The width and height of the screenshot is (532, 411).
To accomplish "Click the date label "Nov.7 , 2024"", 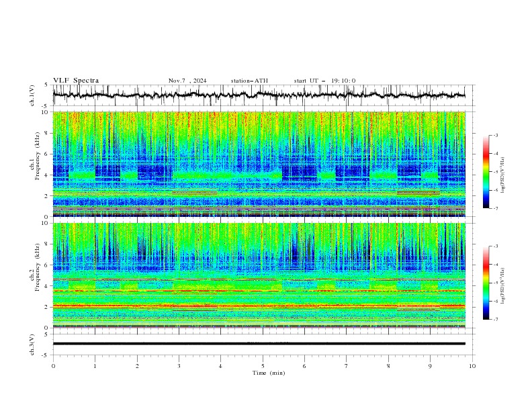I will 187,81.
